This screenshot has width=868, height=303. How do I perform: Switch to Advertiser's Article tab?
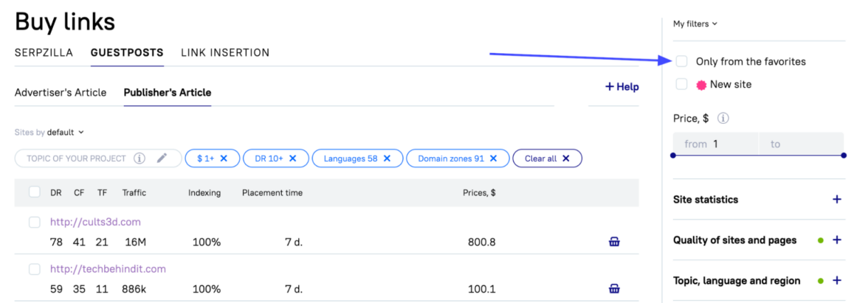pyautogui.click(x=61, y=92)
